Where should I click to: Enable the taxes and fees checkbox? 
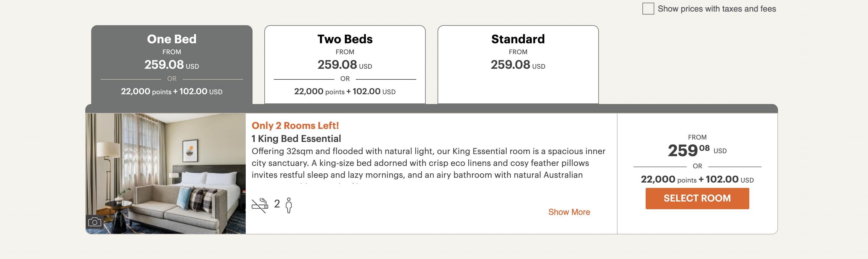click(x=648, y=9)
